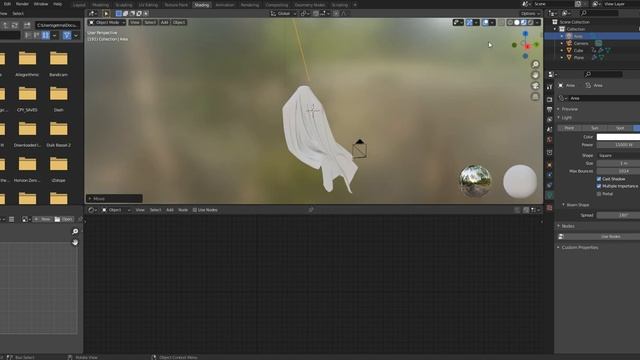Open the 3D viewport Add menu
The image size is (640, 360).
[x=164, y=22]
